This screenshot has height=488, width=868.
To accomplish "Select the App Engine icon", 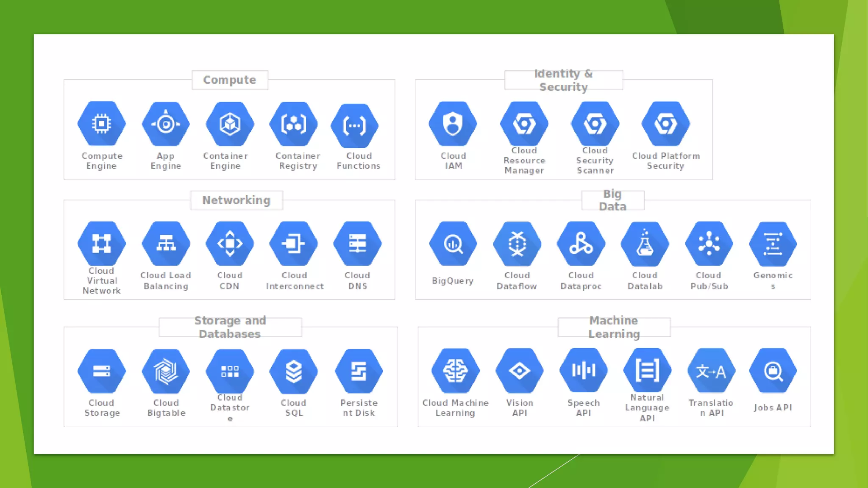I will point(166,124).
